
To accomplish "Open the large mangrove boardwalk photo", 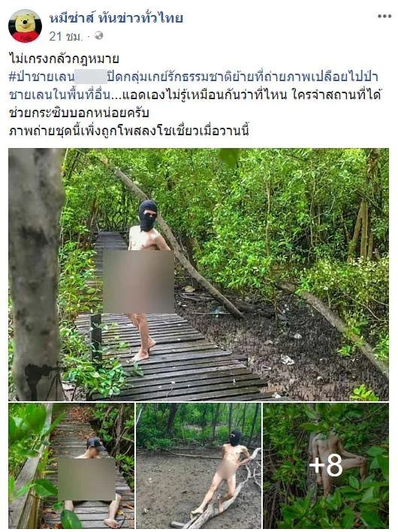I will (199, 274).
